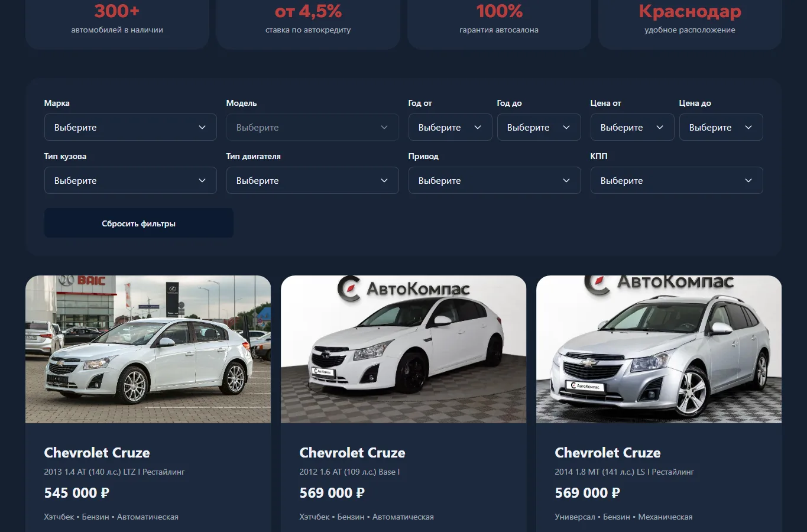Open the Тип кузова dropdown
Image resolution: width=807 pixels, height=532 pixels.
click(x=131, y=180)
